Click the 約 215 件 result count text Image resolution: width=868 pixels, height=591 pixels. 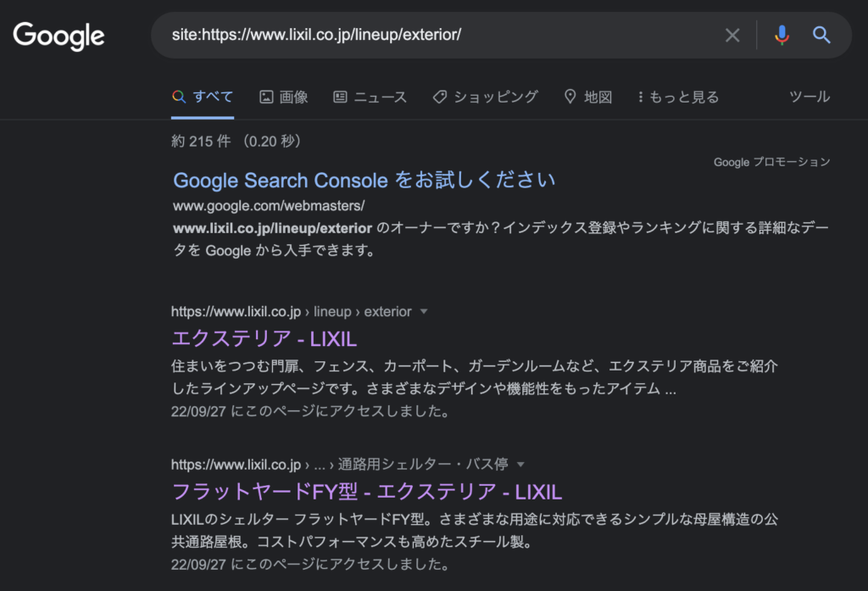201,142
